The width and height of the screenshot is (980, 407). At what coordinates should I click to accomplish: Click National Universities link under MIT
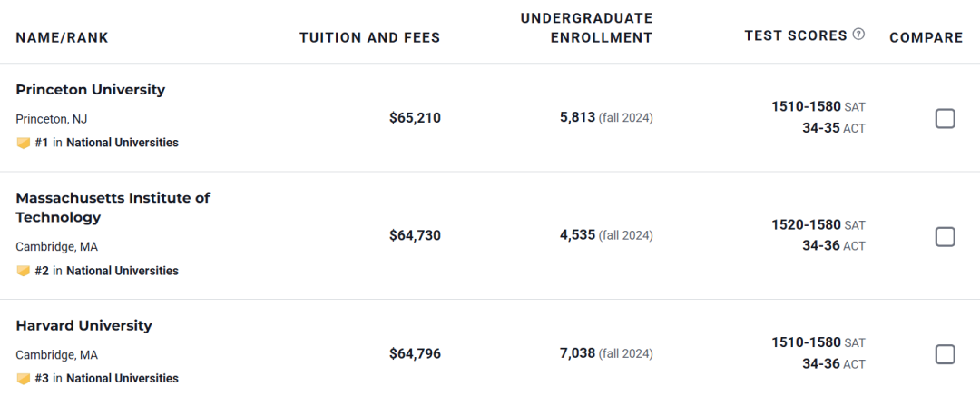122,271
